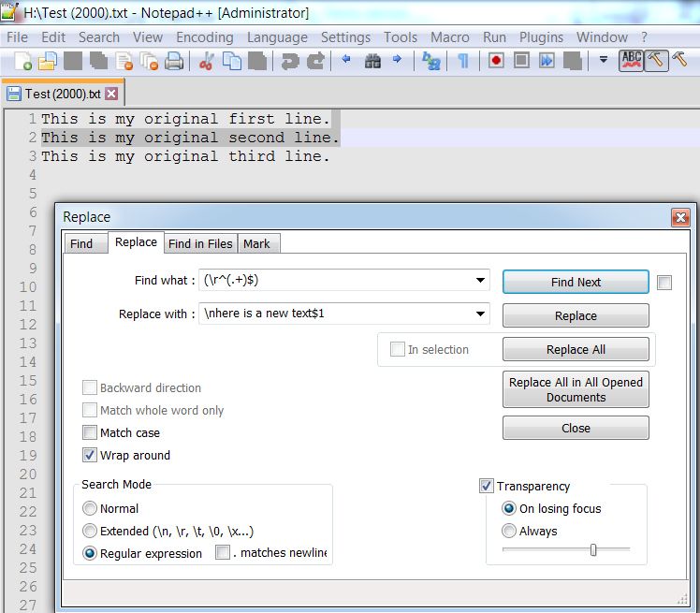Click the greyed Save All toolbar icon

98,60
